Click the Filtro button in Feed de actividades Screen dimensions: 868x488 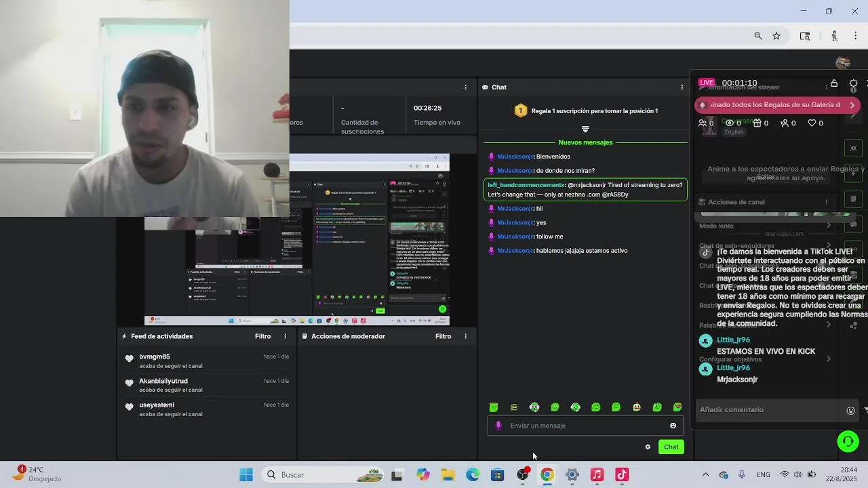(x=262, y=336)
